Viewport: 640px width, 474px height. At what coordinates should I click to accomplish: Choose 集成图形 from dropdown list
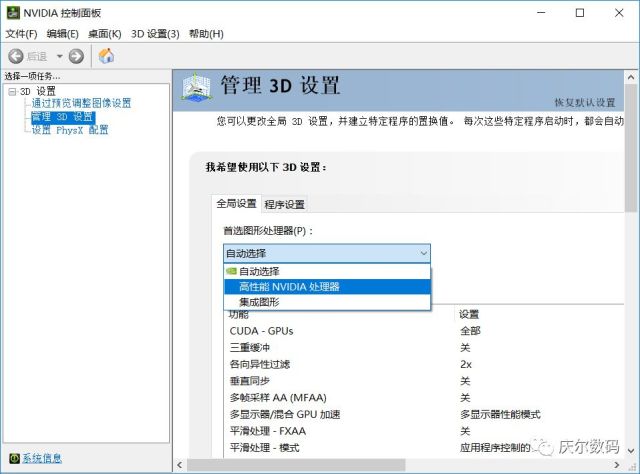pyautogui.click(x=327, y=302)
